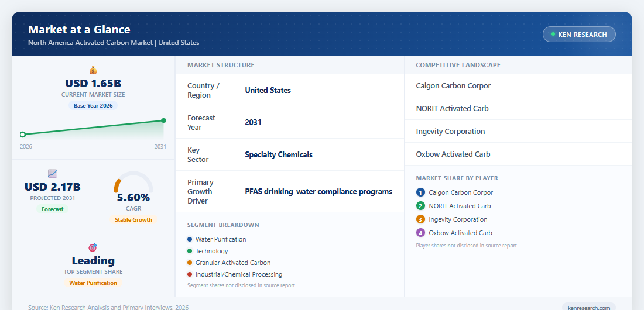Click the Stable Growth pill
Image resolution: width=644 pixels, height=310 pixels.
click(x=133, y=219)
